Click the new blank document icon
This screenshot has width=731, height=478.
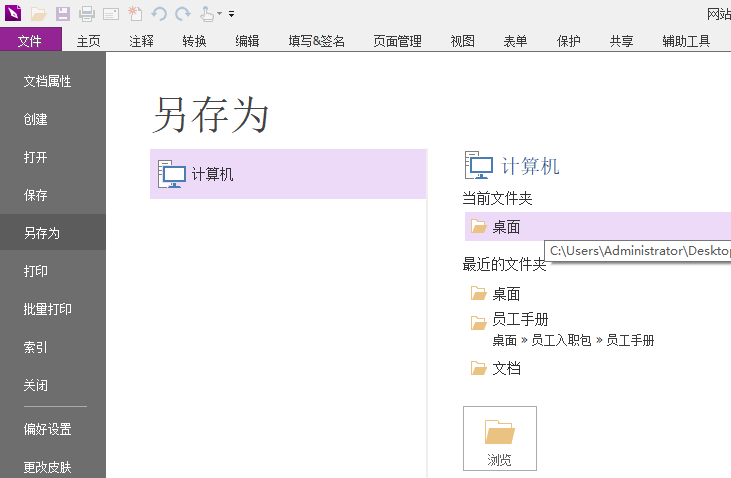point(135,14)
